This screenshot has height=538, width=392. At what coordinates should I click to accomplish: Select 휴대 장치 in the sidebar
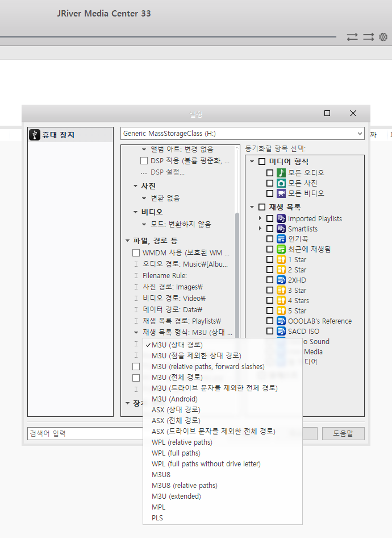(x=70, y=135)
